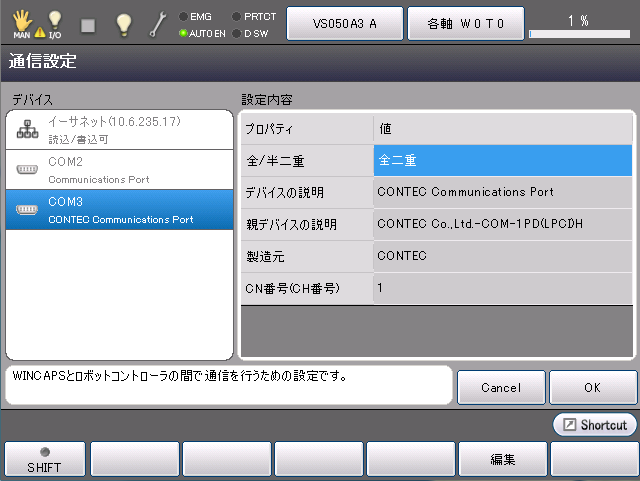Select the 全二重 duplex value cell
Screen dimensions: 640x481
point(503,160)
